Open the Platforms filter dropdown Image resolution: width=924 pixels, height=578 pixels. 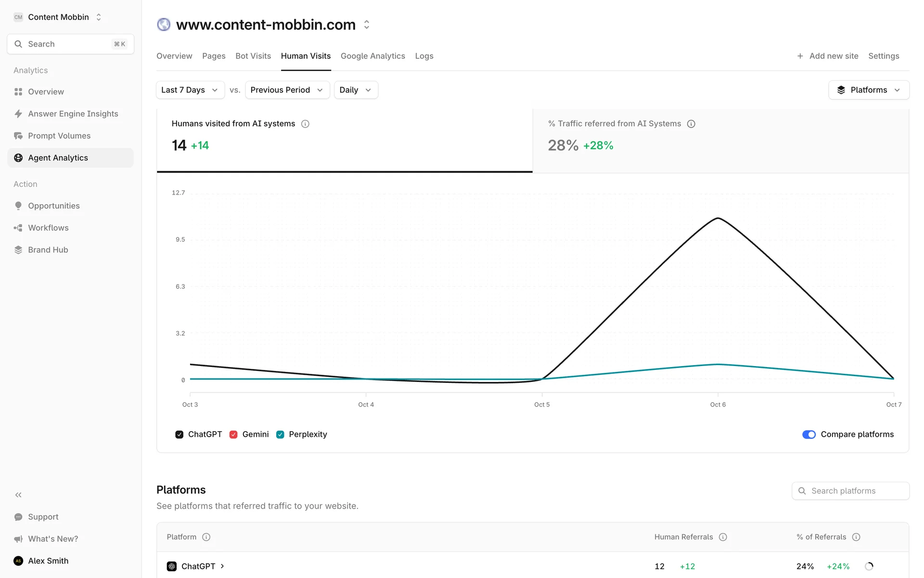pos(868,90)
